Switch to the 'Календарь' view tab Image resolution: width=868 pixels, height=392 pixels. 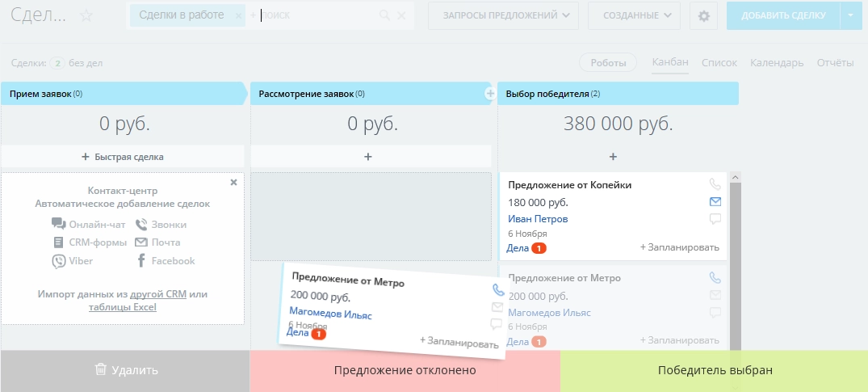point(777,63)
